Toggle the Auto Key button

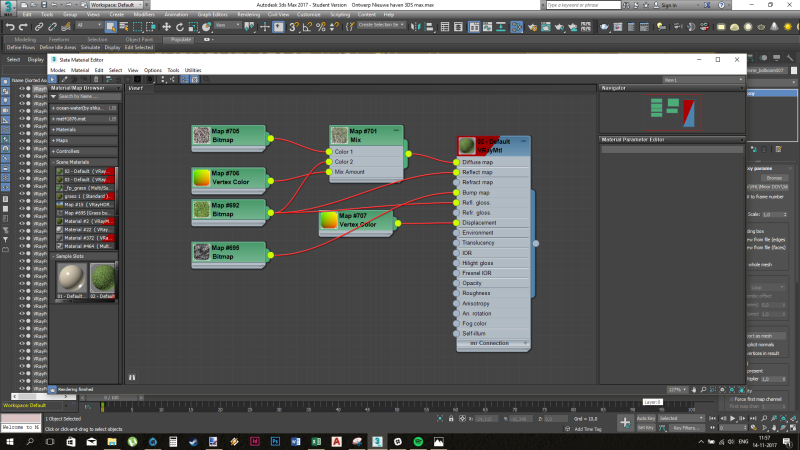[x=647, y=418]
